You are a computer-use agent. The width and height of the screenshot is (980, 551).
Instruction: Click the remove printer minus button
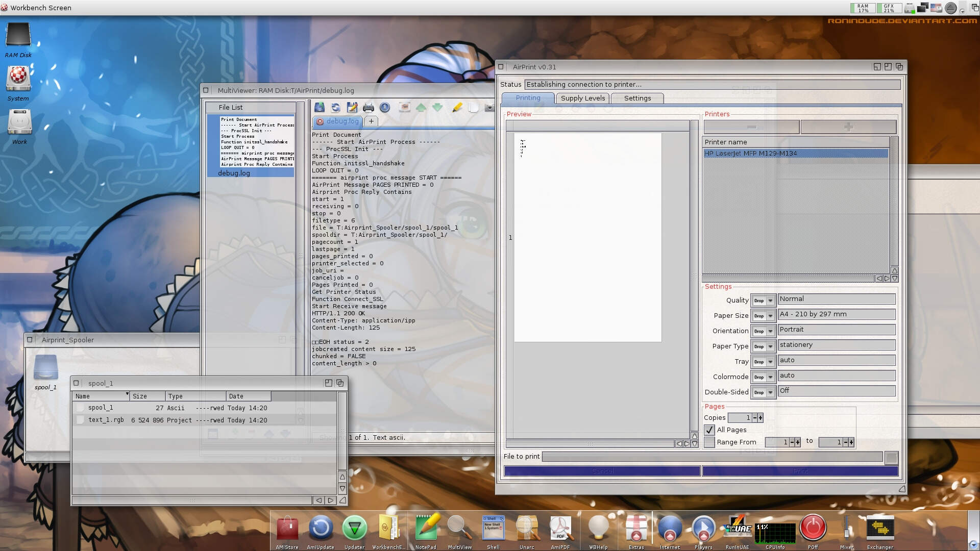point(751,127)
